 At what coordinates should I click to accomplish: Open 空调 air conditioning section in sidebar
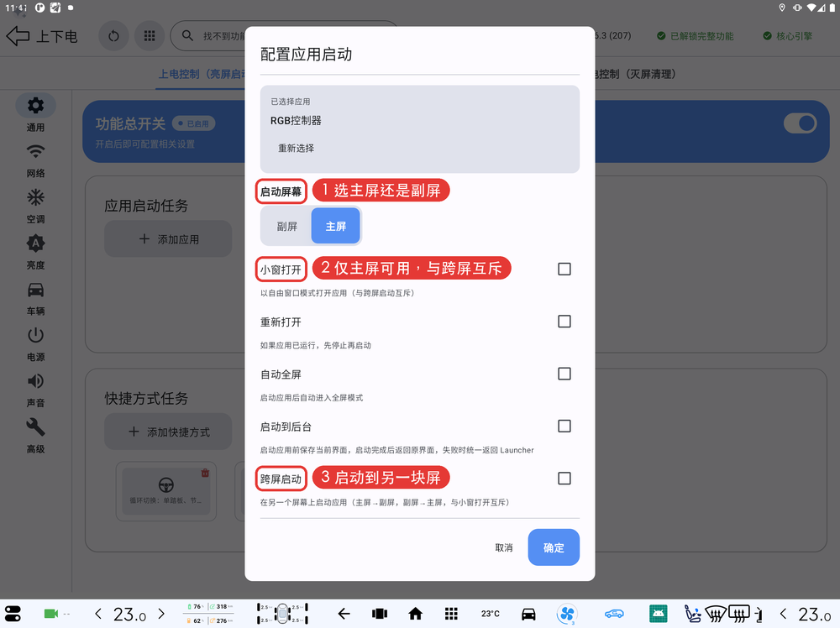pyautogui.click(x=35, y=207)
